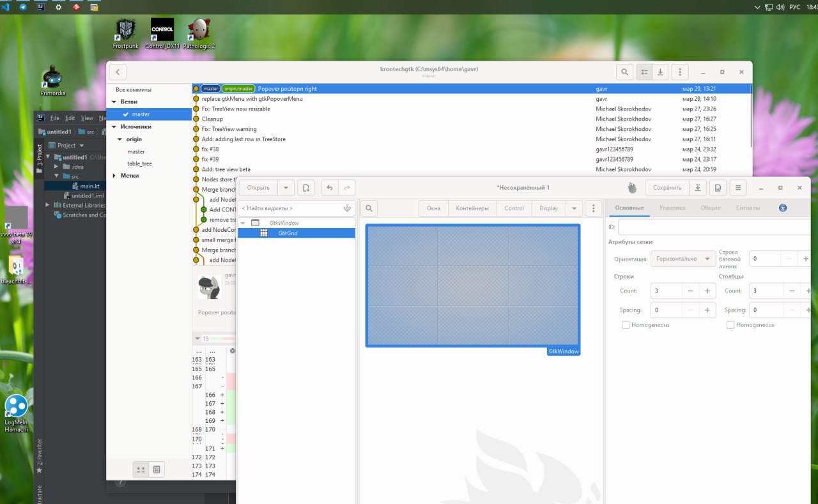The height and width of the screenshot is (504, 818).
Task: Open the vertical dots menu in Glade palette
Action: (594, 208)
